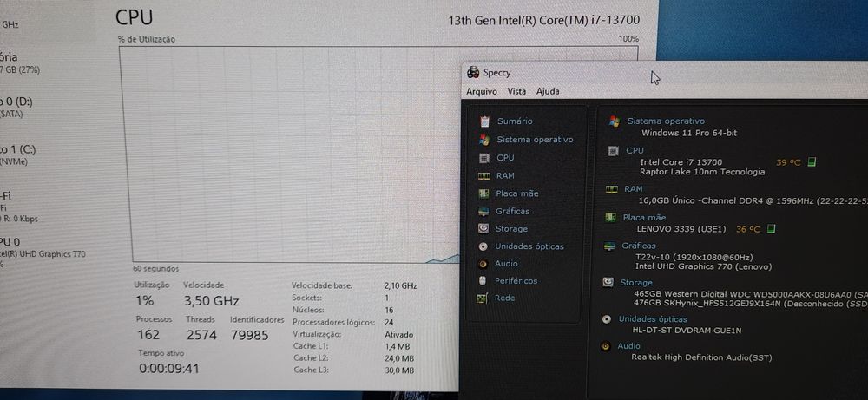This screenshot has width=868, height=400.
Task: Select the CPU chip icon in Speccy sidebar
Action: pyautogui.click(x=484, y=158)
